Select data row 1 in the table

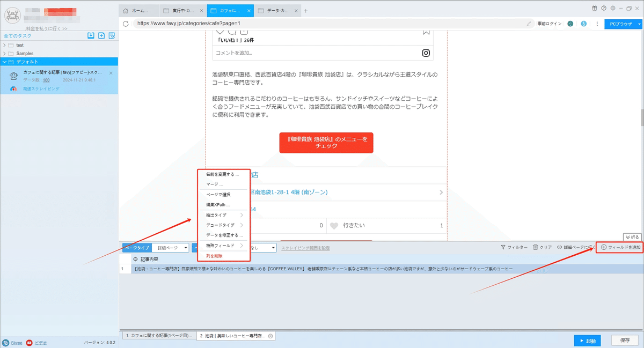click(x=381, y=269)
